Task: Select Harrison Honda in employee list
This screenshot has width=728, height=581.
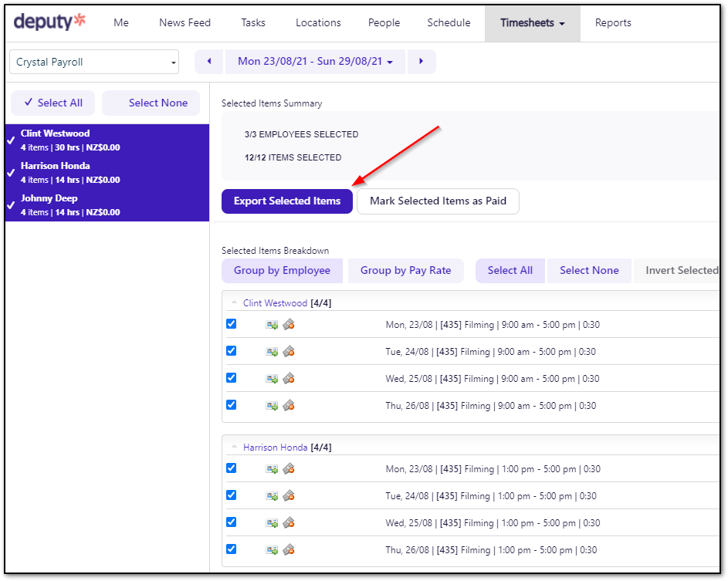Action: 107,173
